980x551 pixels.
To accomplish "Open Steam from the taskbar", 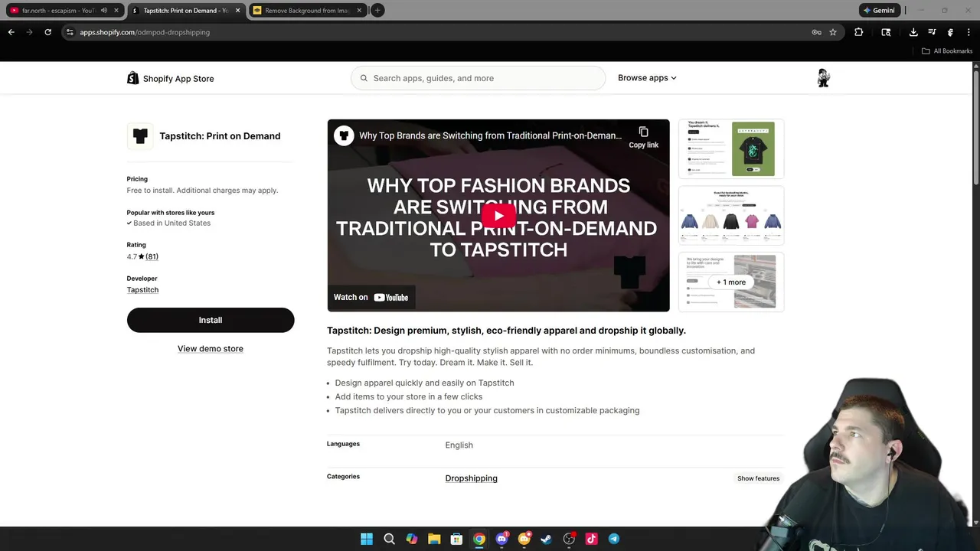I will coord(546,539).
